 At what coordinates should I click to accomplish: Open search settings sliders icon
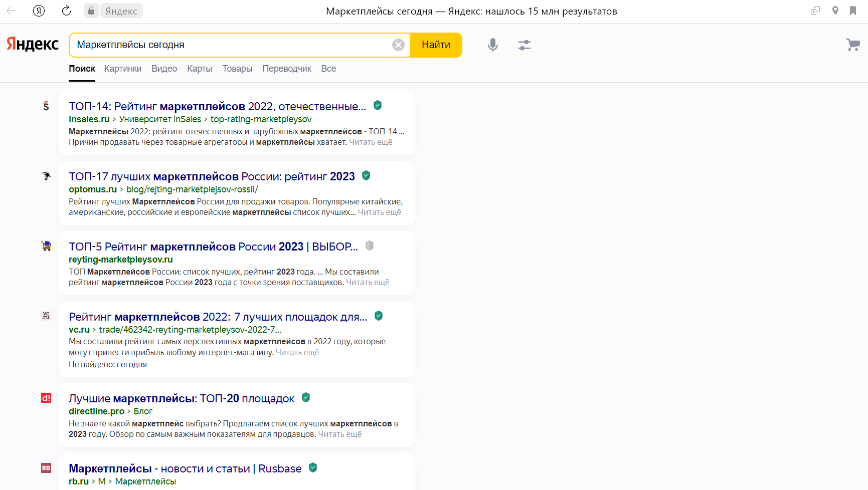pos(525,45)
